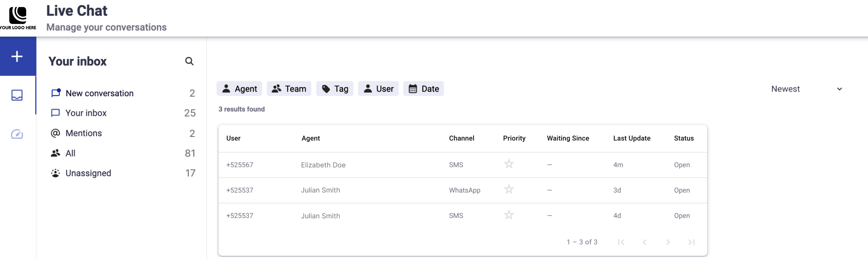Open the Newest sort dropdown

[806, 89]
